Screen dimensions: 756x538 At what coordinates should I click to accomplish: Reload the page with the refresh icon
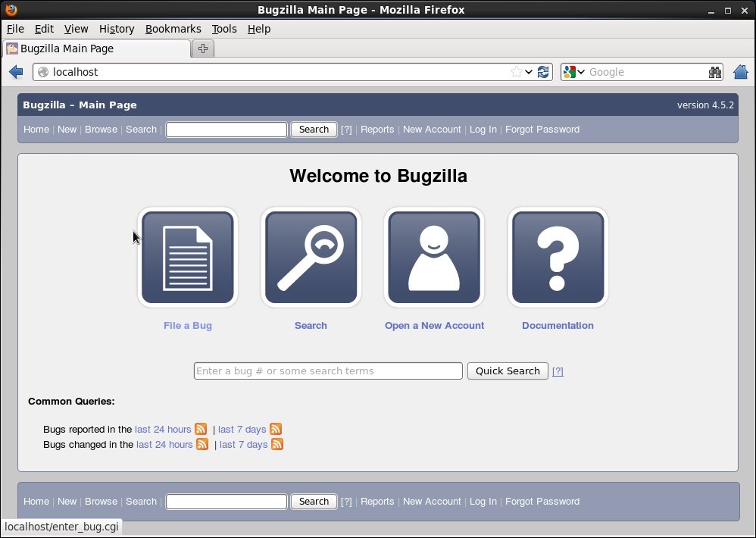click(543, 71)
